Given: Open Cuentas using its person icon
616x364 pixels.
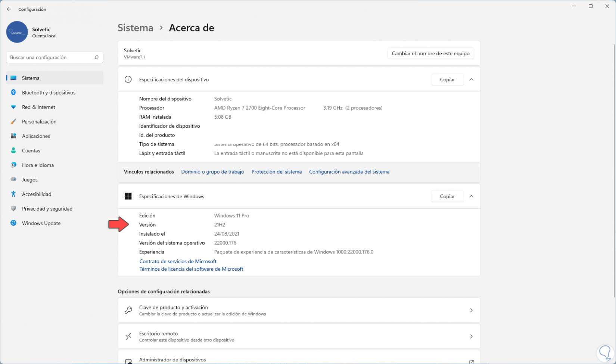Looking at the screenshot, I should [x=13, y=150].
